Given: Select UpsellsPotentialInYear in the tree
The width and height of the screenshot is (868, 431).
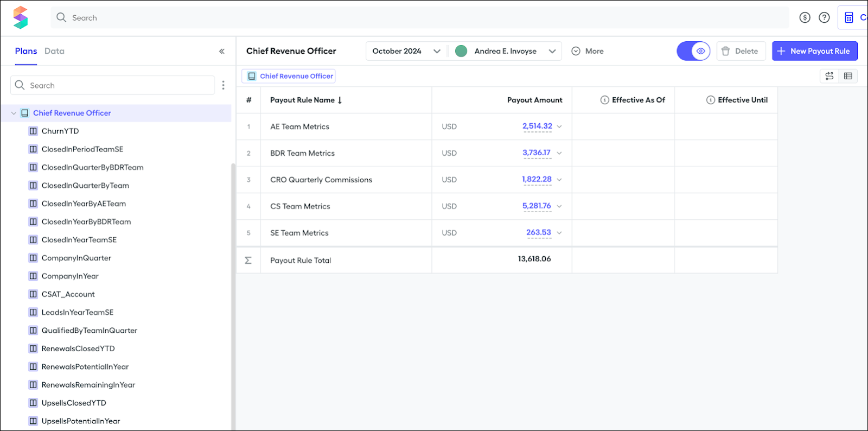Looking at the screenshot, I should coord(81,421).
